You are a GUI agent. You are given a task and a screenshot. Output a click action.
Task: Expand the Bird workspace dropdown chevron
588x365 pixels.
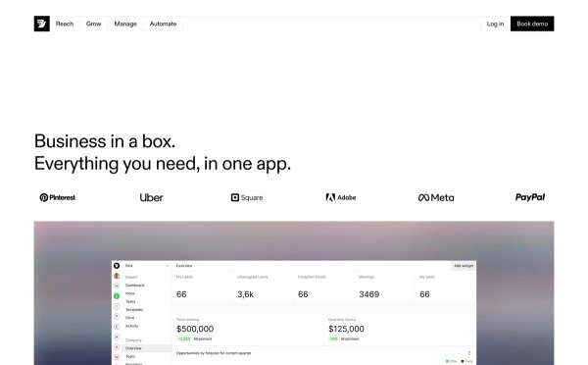tap(167, 266)
